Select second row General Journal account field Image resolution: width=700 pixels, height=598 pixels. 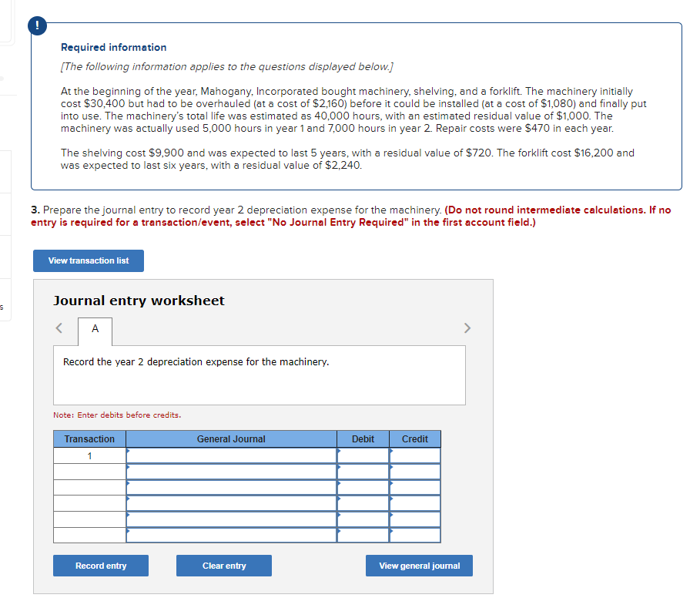point(231,472)
